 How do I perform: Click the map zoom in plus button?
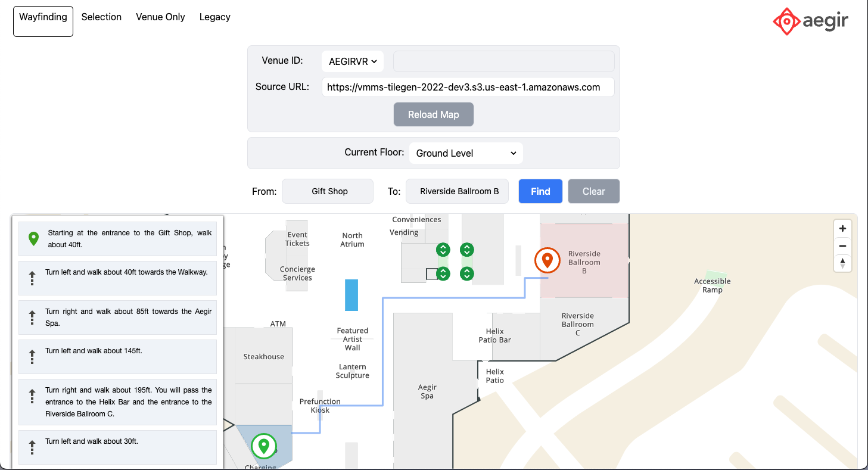(842, 229)
